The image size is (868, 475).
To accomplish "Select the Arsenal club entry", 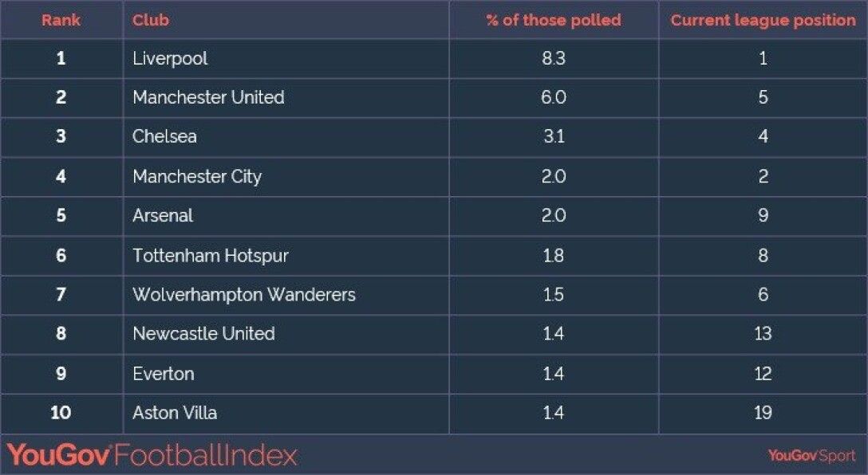I will pos(163,216).
